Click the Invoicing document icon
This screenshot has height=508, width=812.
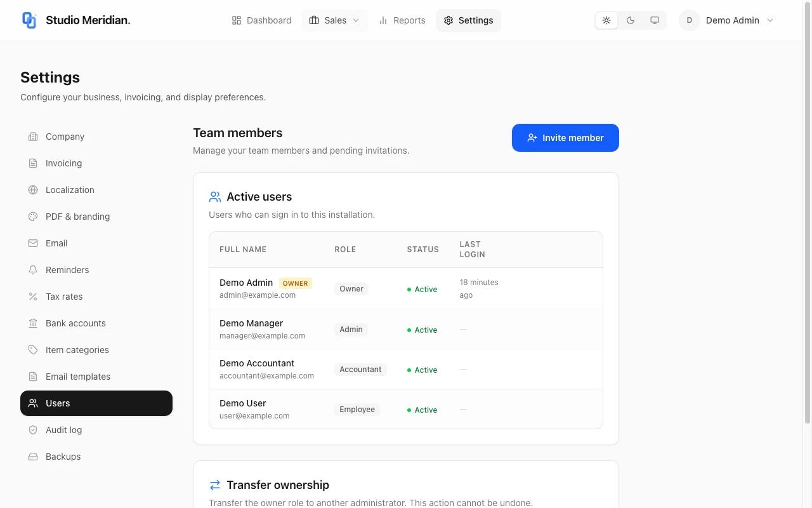pyautogui.click(x=33, y=163)
